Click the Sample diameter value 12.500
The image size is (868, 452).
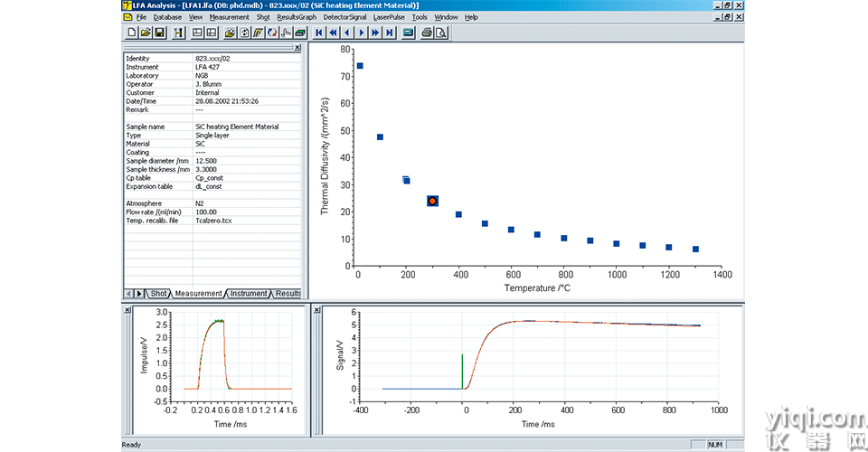click(x=206, y=161)
